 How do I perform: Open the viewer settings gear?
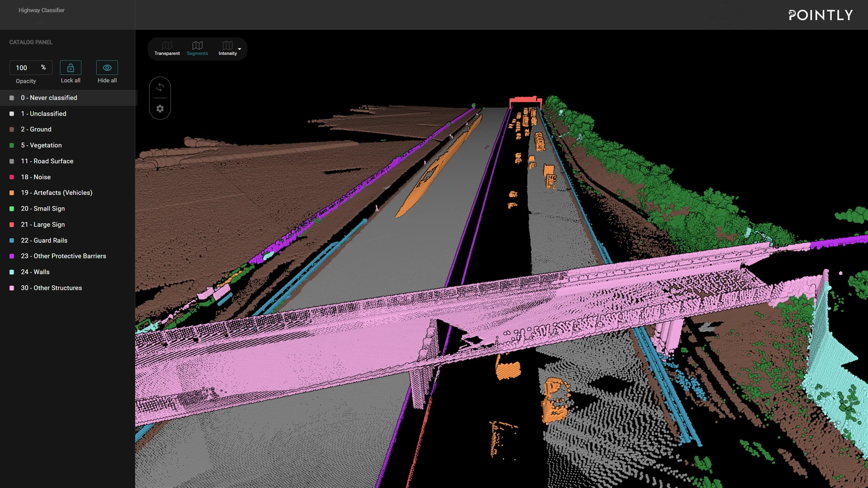click(x=160, y=108)
